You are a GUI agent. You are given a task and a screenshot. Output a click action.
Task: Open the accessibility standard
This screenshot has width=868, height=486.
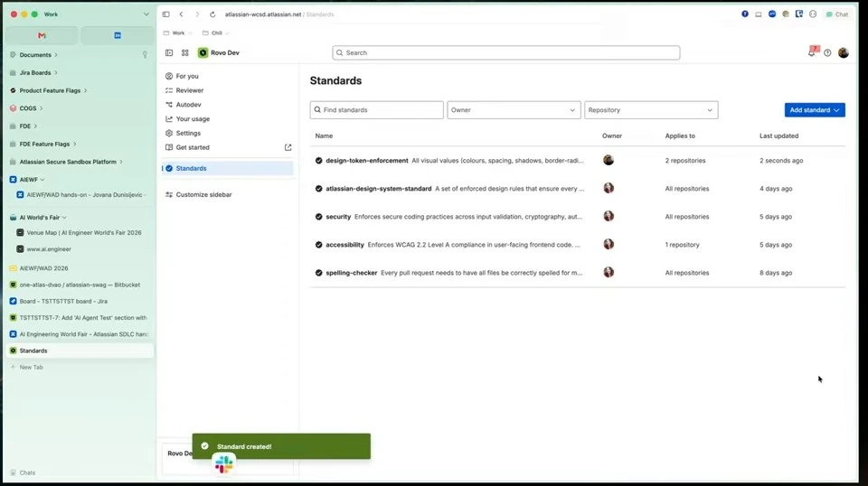tap(344, 245)
